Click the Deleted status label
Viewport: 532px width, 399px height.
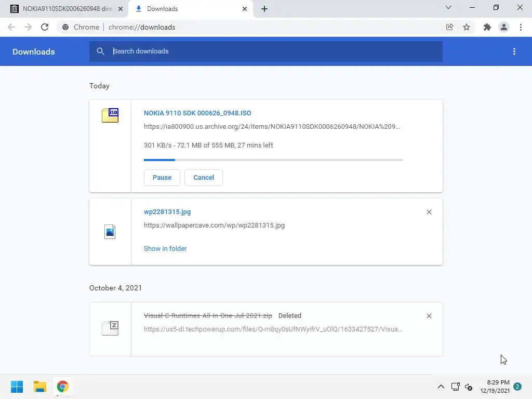point(290,315)
